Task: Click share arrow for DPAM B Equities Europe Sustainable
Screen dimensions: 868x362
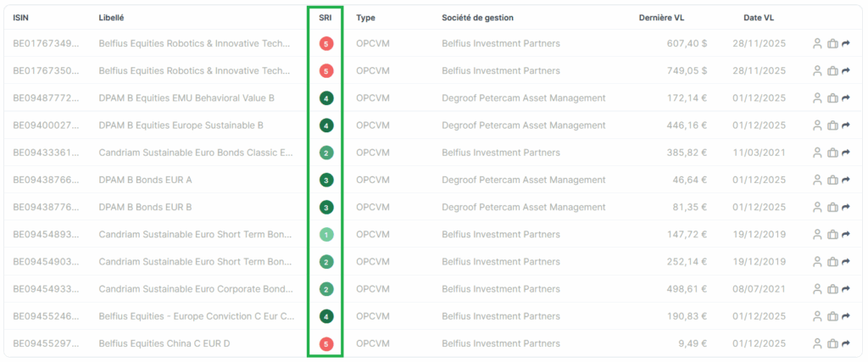Action: (845, 125)
